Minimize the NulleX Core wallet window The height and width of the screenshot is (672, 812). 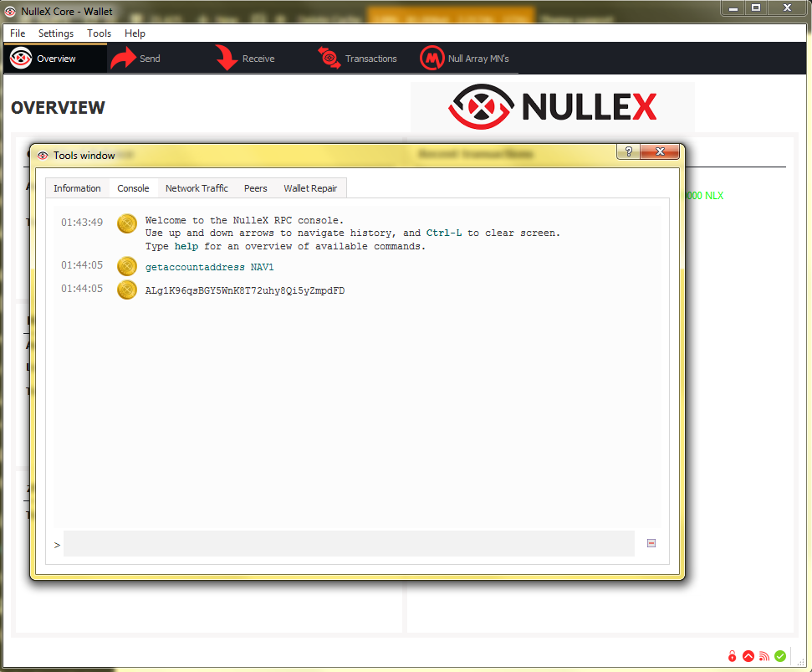733,8
